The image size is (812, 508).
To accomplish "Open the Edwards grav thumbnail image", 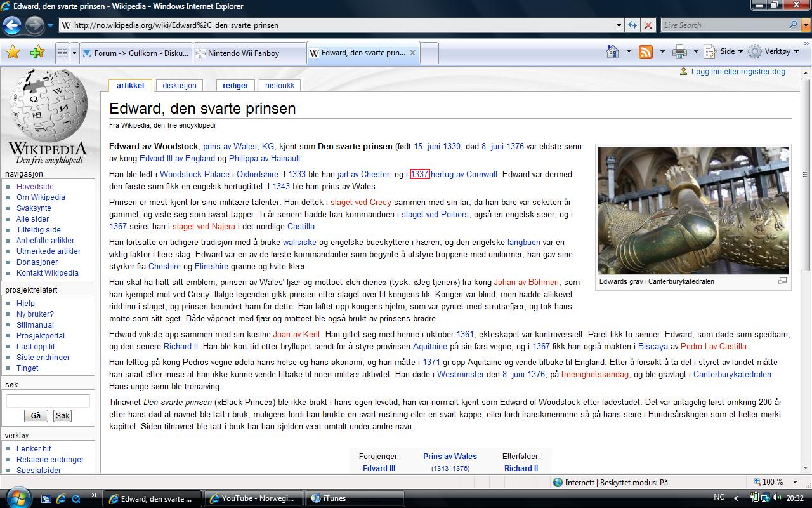I will point(693,211).
